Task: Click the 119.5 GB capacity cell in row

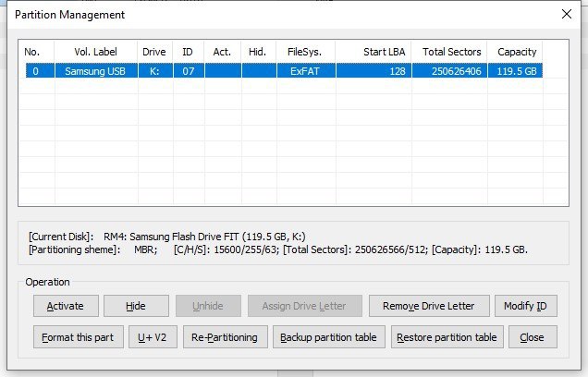Action: (515, 71)
